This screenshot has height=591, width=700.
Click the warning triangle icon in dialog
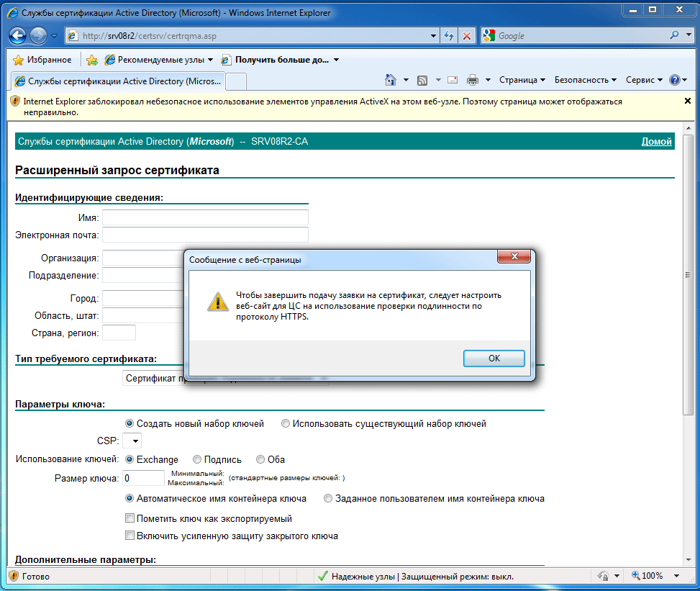[x=218, y=302]
